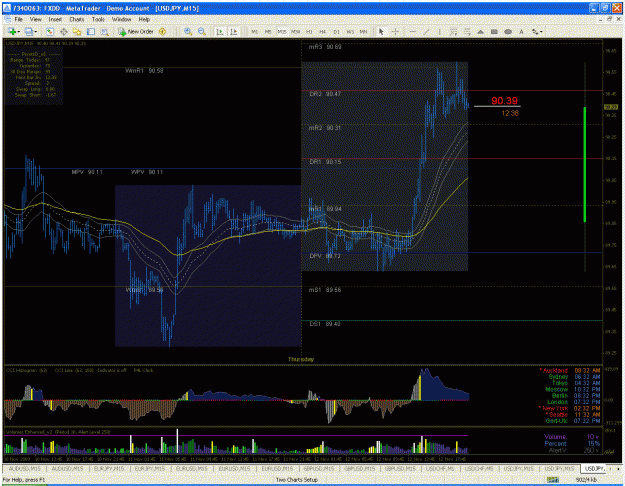Click the connection bars status icon

click(553, 480)
